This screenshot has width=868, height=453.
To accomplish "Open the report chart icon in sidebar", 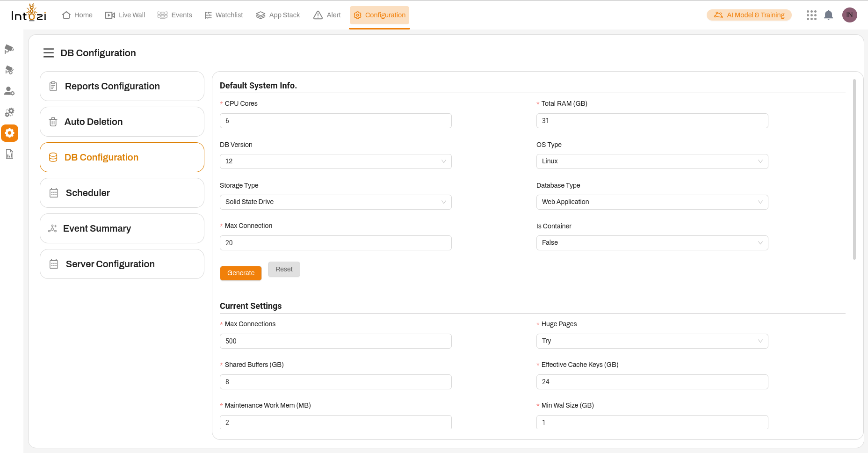I will click(x=9, y=154).
